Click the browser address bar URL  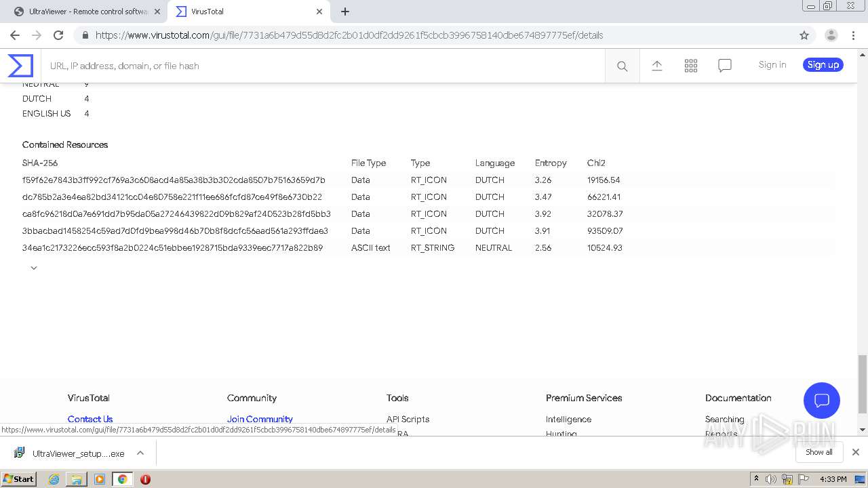click(349, 35)
